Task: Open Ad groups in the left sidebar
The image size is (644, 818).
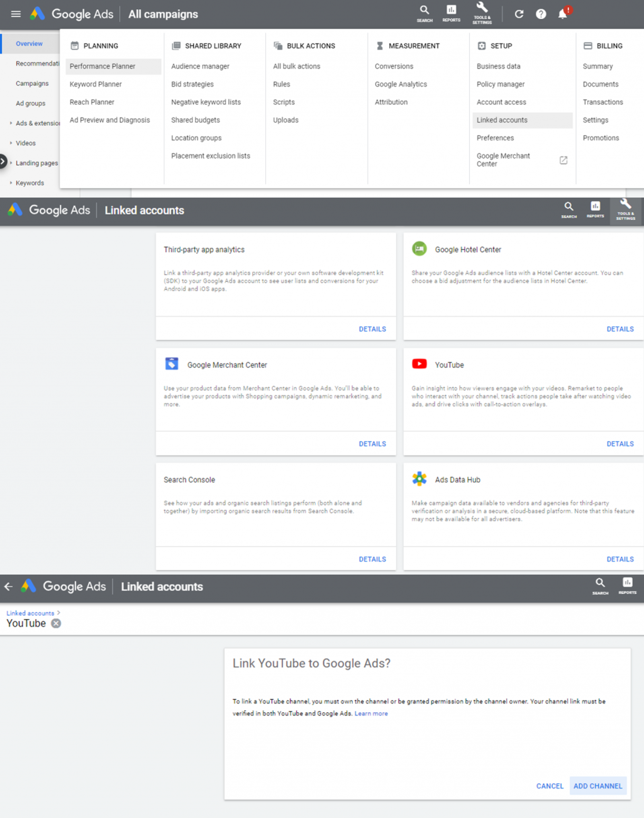Action: 31,103
